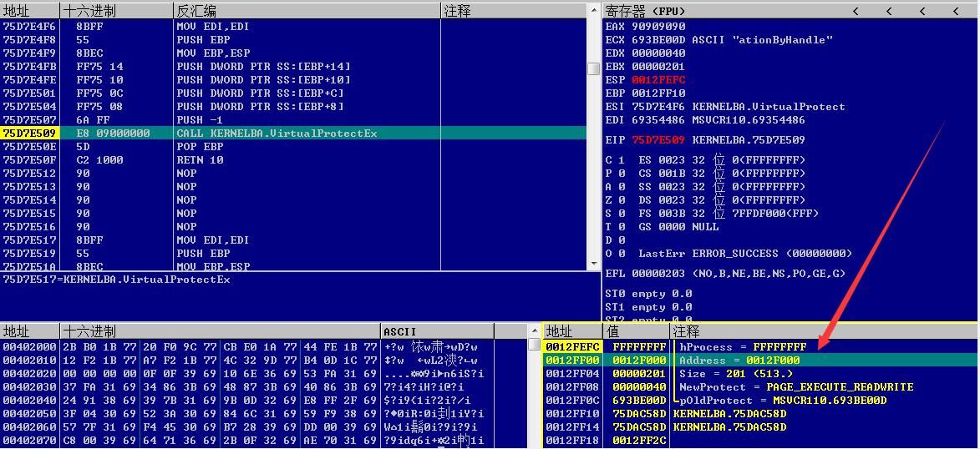Click the 地址 column header in the disassembly pane
This screenshot has height=449, width=980.
coord(30,11)
